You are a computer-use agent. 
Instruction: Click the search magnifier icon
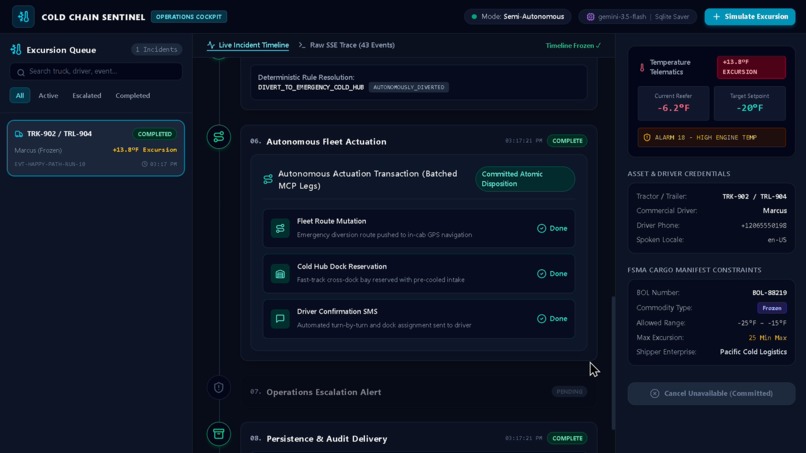21,72
